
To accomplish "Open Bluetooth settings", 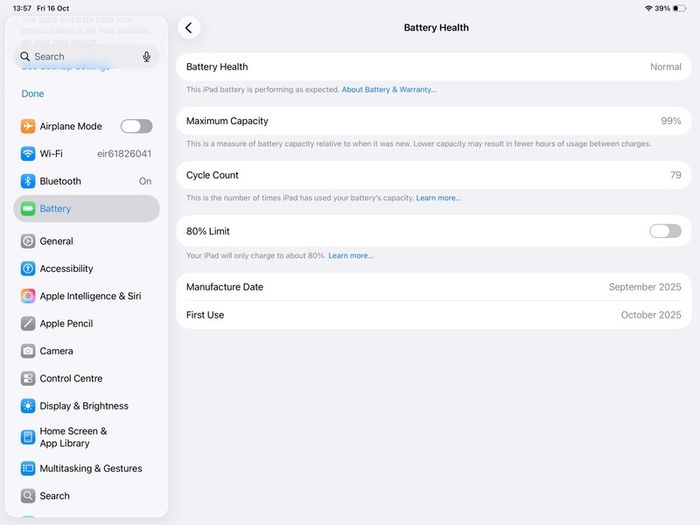I will pos(86,181).
